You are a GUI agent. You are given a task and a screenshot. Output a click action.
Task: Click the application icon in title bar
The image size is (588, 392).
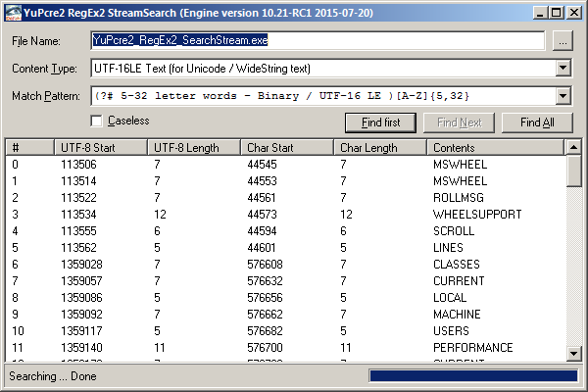12,13
